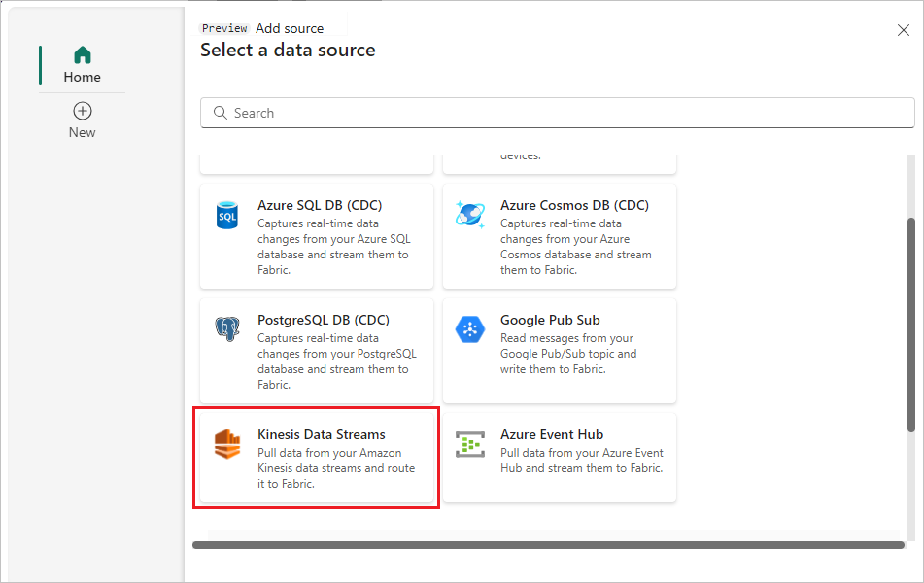This screenshot has height=583, width=924.
Task: Click the Azure Event Hub icon
Action: click(469, 444)
